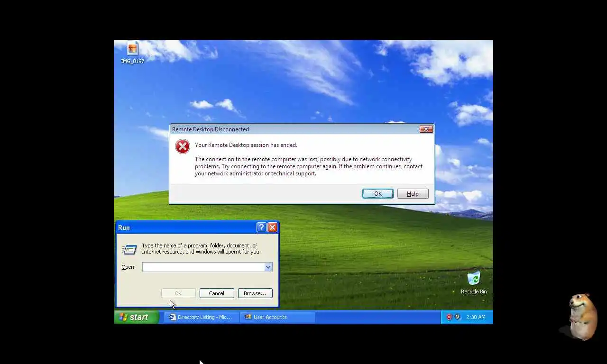Click the Run dialog program icon
The image size is (607, 364).
(x=129, y=249)
